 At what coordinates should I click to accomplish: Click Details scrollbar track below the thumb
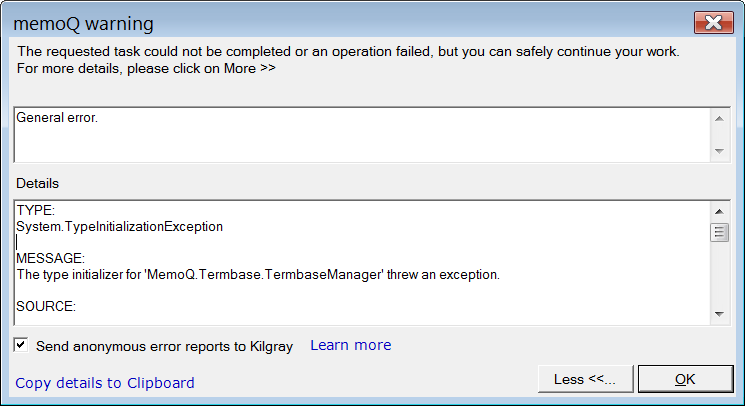point(719,274)
